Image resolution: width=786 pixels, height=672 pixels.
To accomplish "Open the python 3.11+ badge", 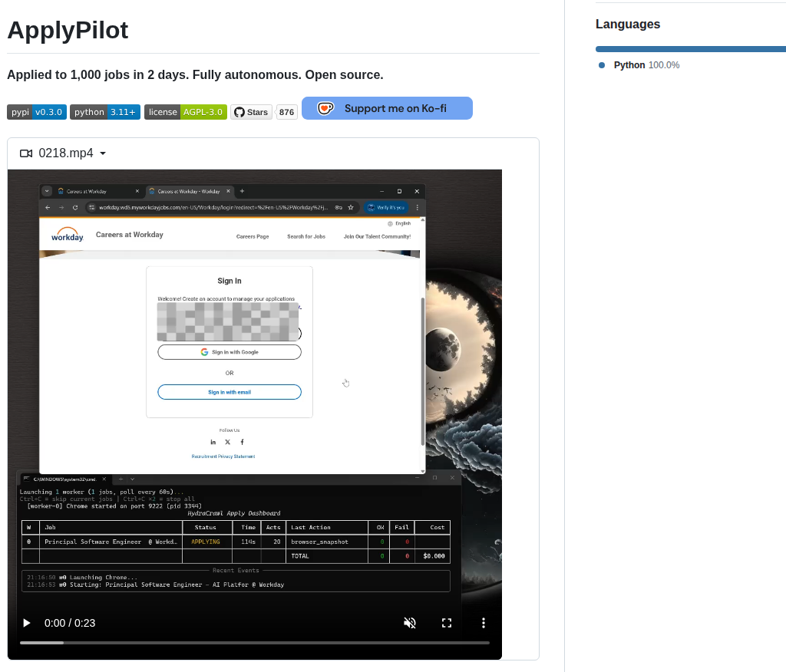I will (104, 112).
